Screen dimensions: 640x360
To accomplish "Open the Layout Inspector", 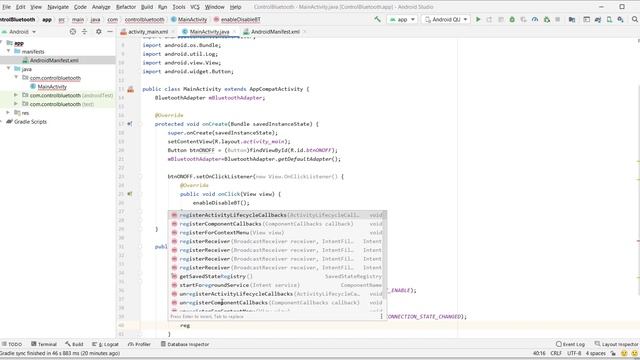I will click(x=616, y=344).
